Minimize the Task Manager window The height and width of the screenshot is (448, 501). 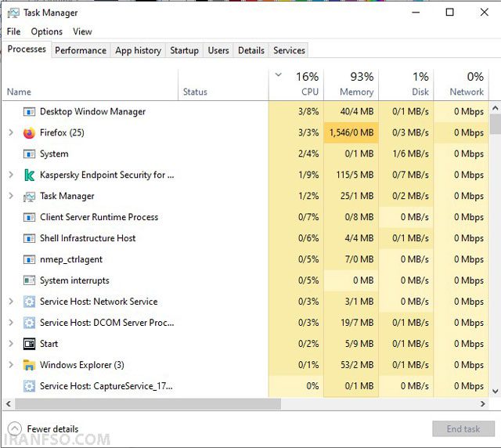(x=416, y=13)
